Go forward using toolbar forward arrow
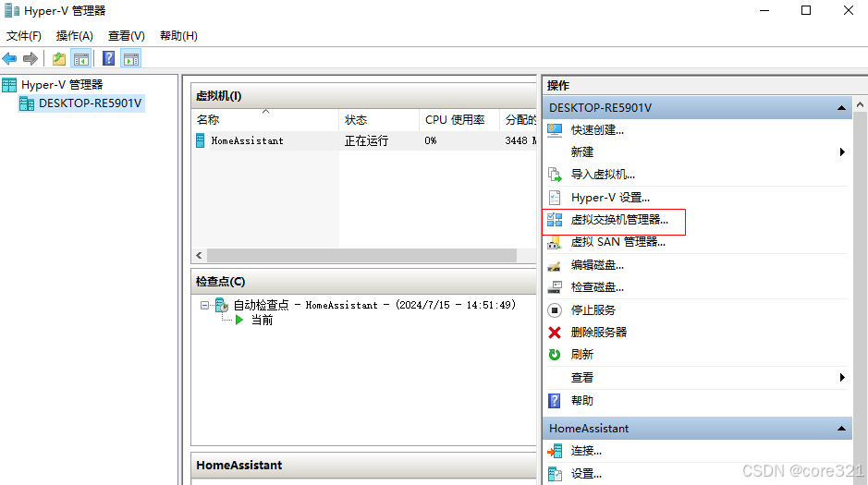 click(31, 58)
